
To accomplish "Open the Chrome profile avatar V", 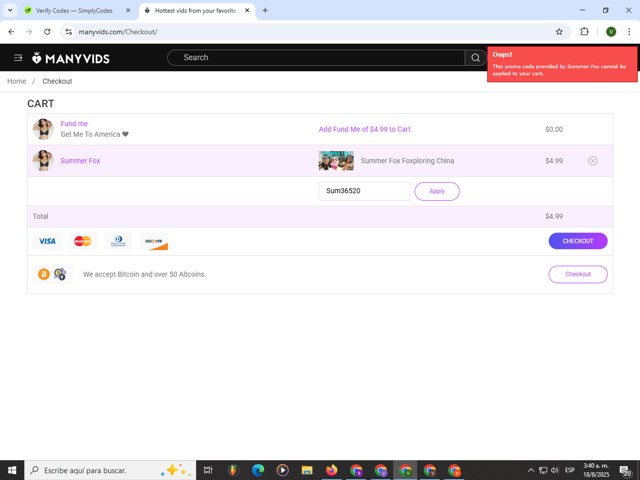I will [x=611, y=32].
